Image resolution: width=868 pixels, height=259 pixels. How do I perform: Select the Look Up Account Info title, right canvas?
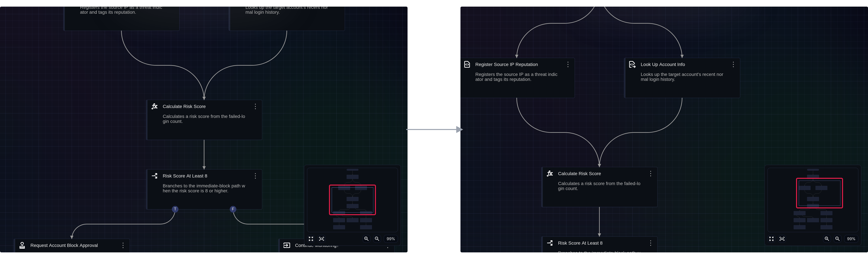663,64
